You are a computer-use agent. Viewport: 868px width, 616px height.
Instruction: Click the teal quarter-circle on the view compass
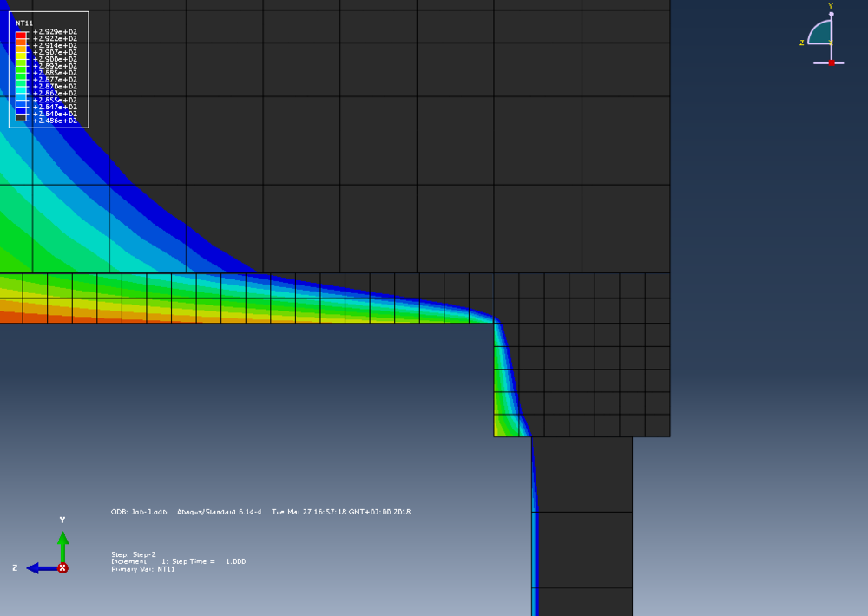pos(821,34)
